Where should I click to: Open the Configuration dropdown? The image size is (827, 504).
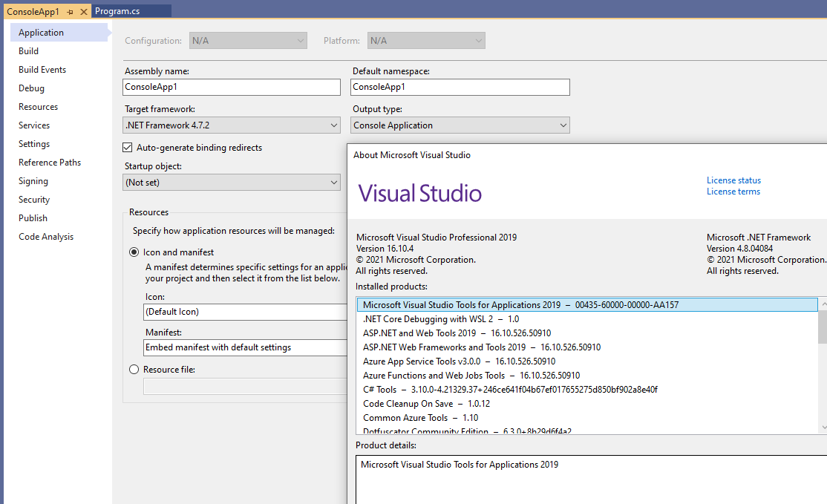tap(248, 41)
